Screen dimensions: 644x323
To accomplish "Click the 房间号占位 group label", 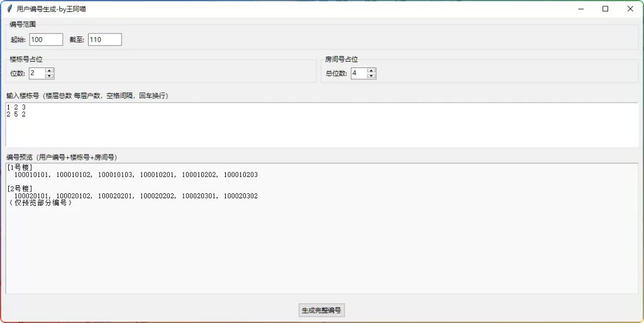I will [x=341, y=59].
